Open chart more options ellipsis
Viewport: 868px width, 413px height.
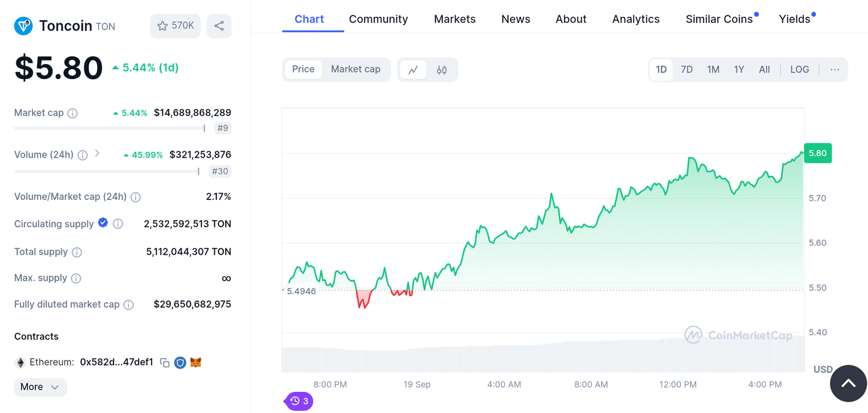(x=835, y=69)
